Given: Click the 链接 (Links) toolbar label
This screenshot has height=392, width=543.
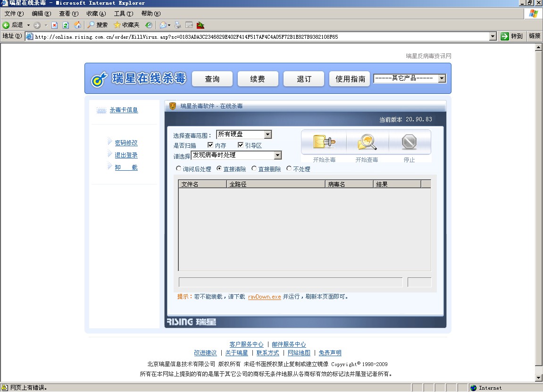Looking at the screenshot, I should [x=535, y=36].
